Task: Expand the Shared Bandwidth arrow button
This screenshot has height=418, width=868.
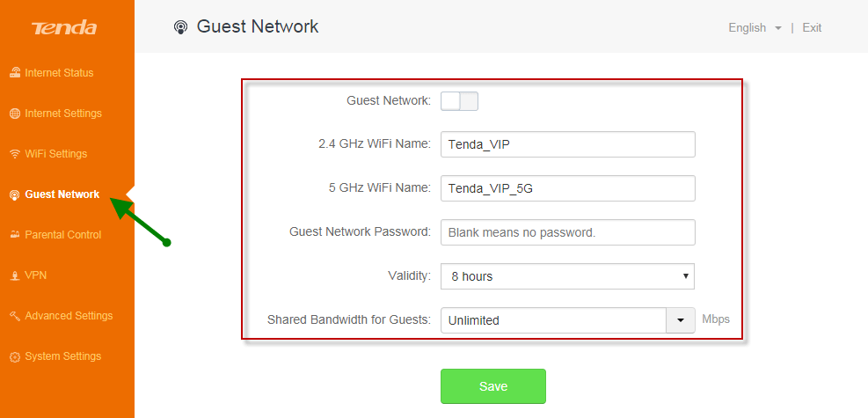Action: [681, 320]
